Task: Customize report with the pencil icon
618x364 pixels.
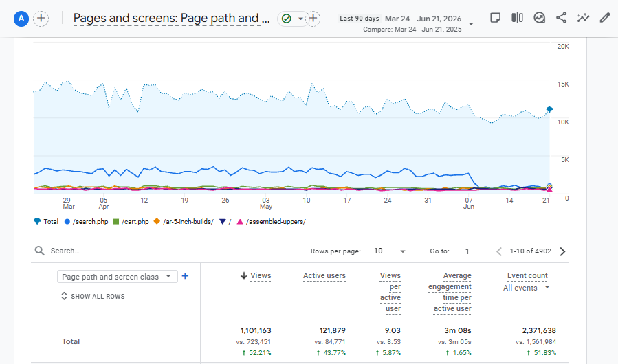Action: (605, 18)
